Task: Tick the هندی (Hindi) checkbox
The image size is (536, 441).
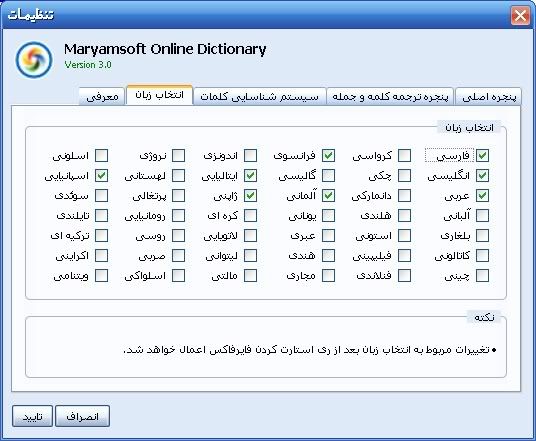Action: [328, 255]
